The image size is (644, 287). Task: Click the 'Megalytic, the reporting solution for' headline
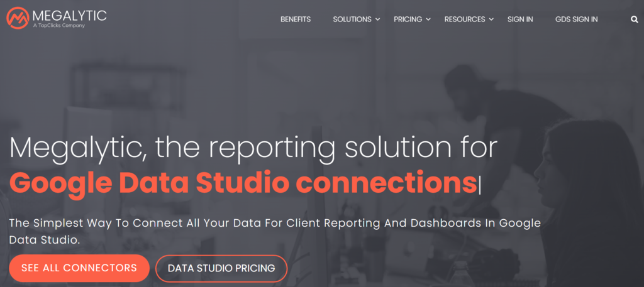[253, 149]
